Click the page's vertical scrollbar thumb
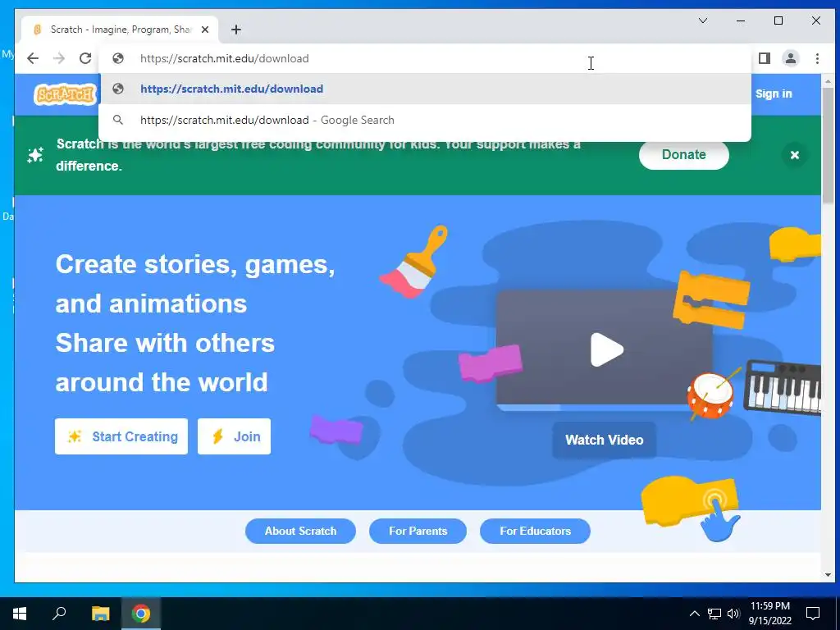The image size is (840, 630). pos(829,145)
